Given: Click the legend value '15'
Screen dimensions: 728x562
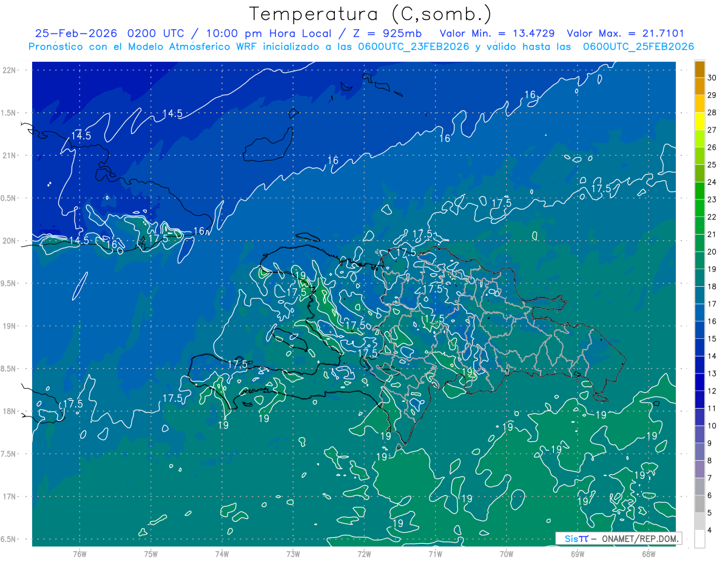Looking at the screenshot, I should (712, 338).
